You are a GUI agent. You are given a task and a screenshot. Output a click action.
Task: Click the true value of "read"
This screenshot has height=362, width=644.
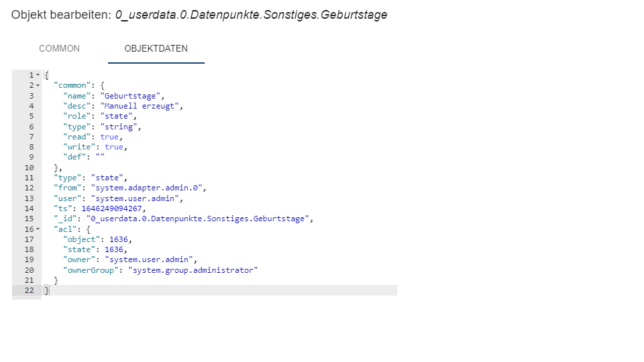(109, 137)
